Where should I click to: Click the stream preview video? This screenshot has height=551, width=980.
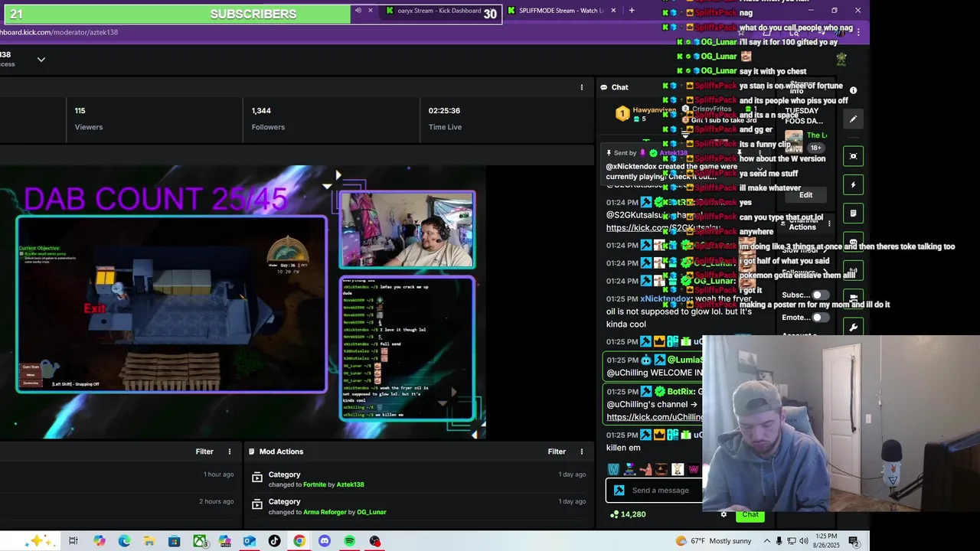pyautogui.click(x=243, y=302)
